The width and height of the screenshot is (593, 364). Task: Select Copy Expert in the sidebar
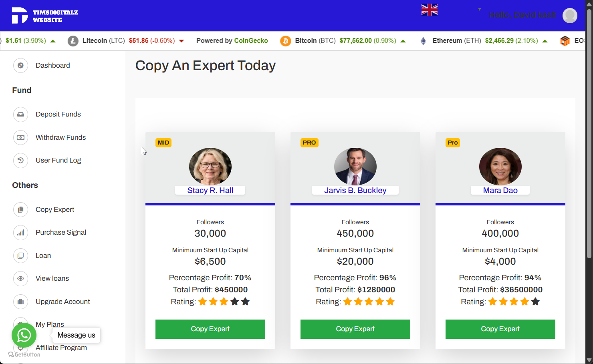[55, 209]
